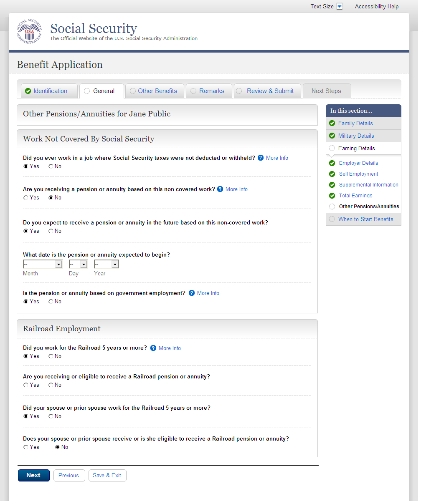Select No for expecting future pension
The height and width of the screenshot is (504, 421).
point(51,231)
